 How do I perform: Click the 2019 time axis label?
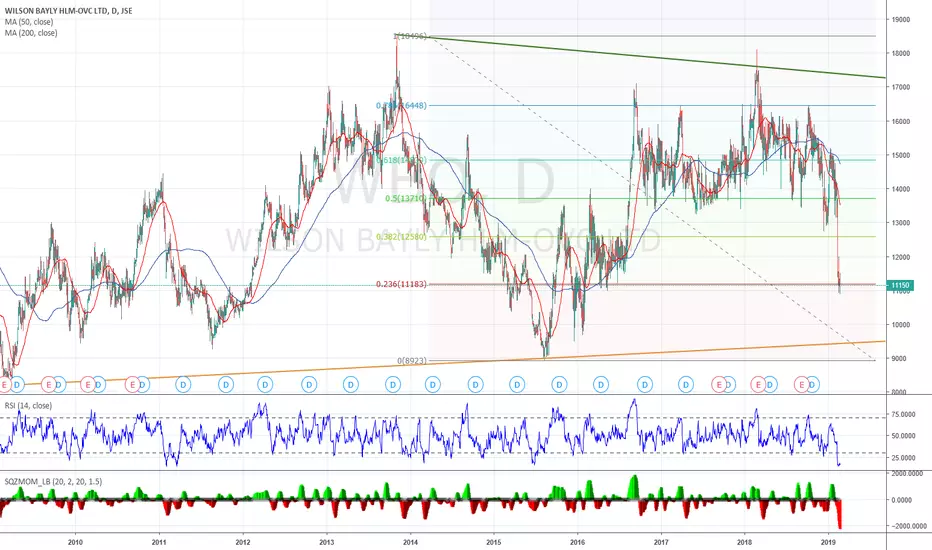pyautogui.click(x=829, y=542)
